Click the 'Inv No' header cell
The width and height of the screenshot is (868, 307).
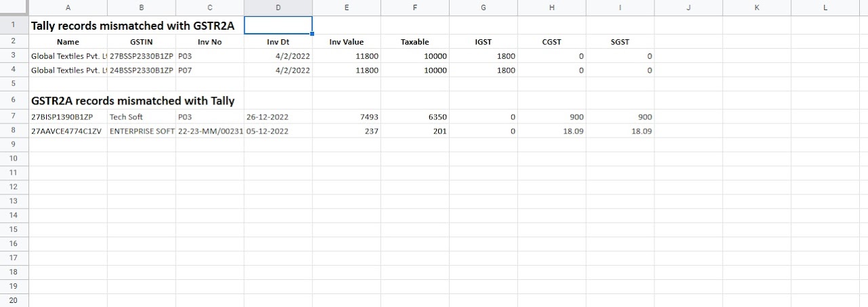tap(210, 41)
